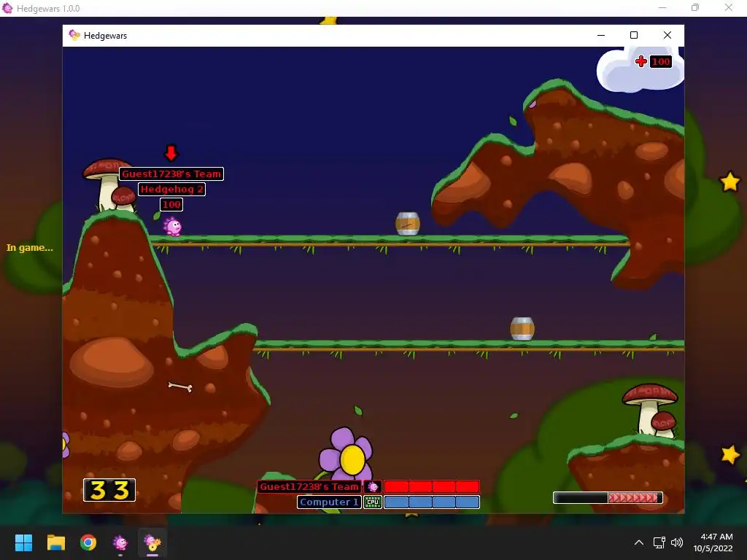Open the clock showing 4:47 AM
The image size is (747, 560).
coord(713,542)
